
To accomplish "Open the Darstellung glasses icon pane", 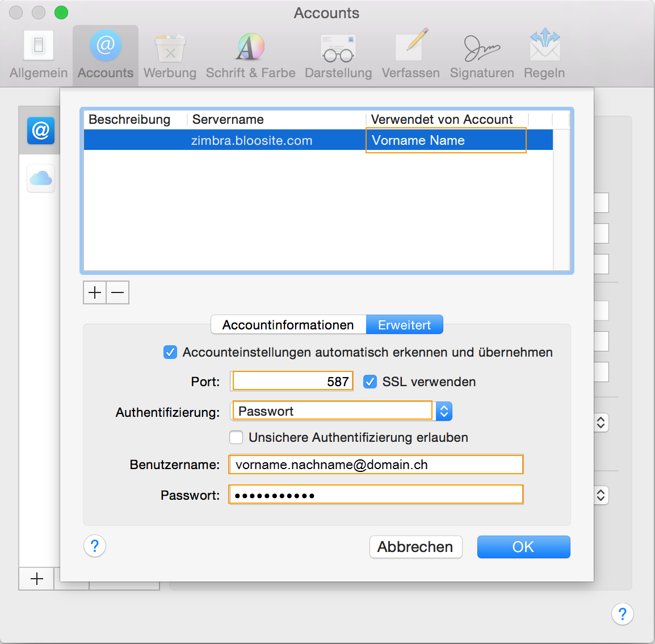I will 338,55.
